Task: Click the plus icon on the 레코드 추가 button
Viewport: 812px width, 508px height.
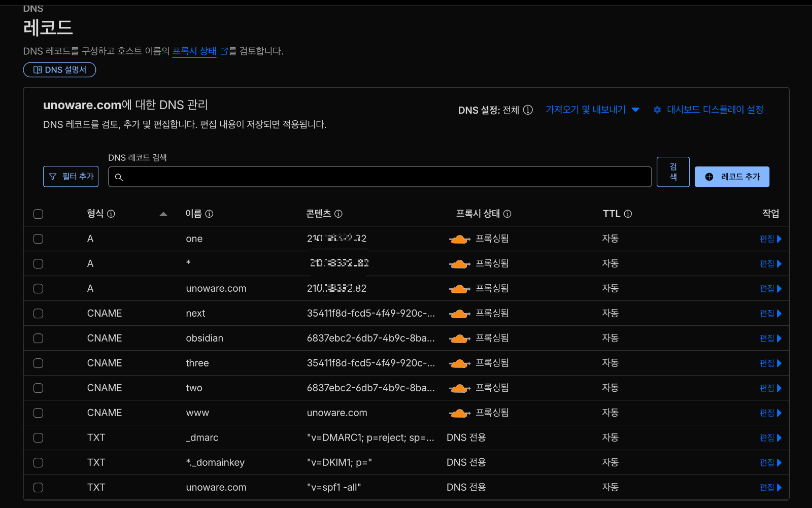Action: pyautogui.click(x=708, y=177)
